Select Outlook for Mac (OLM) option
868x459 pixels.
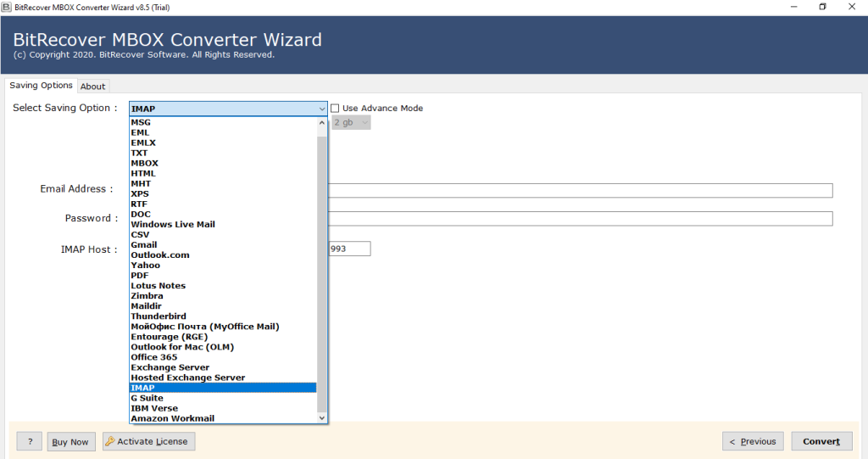coord(223,347)
